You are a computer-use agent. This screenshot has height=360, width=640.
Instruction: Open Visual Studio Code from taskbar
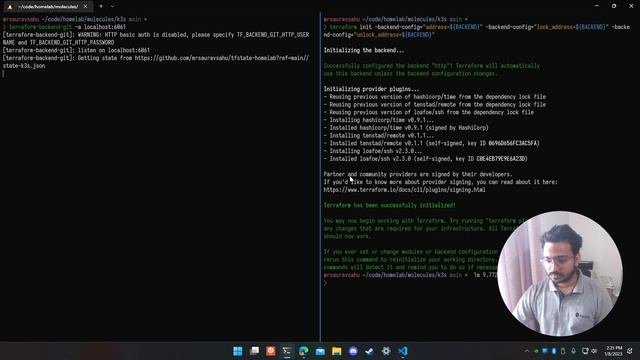point(402,351)
